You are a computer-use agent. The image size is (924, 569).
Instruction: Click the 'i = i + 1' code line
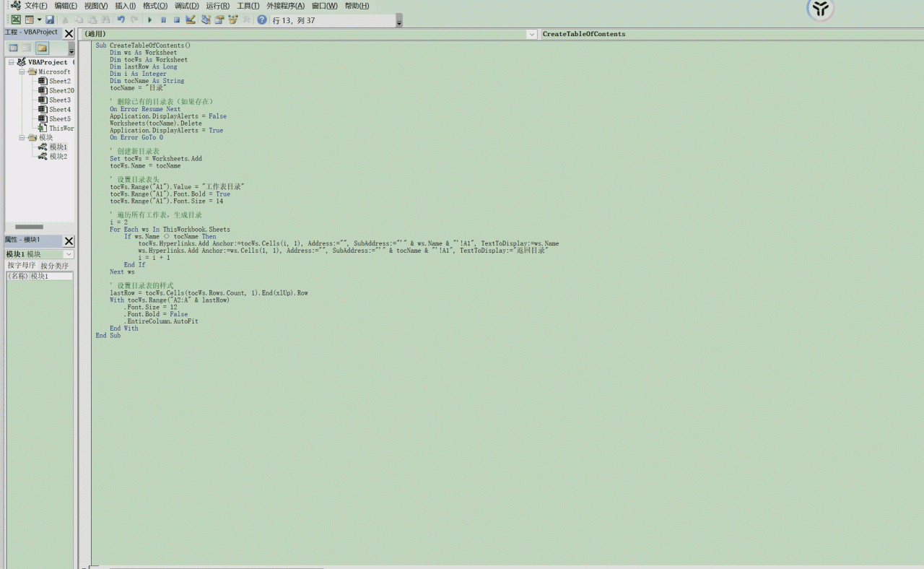pyautogui.click(x=154, y=258)
